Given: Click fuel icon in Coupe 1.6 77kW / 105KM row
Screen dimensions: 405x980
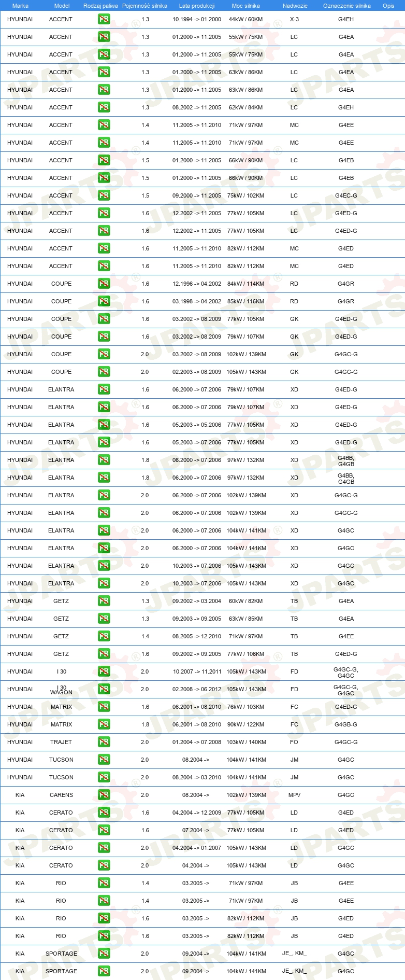Looking at the screenshot, I should click(x=104, y=319).
